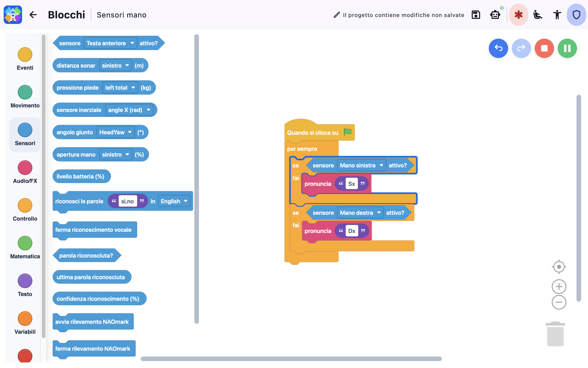
Task: Click the block flyout vertical scrollbar
Action: [197, 179]
